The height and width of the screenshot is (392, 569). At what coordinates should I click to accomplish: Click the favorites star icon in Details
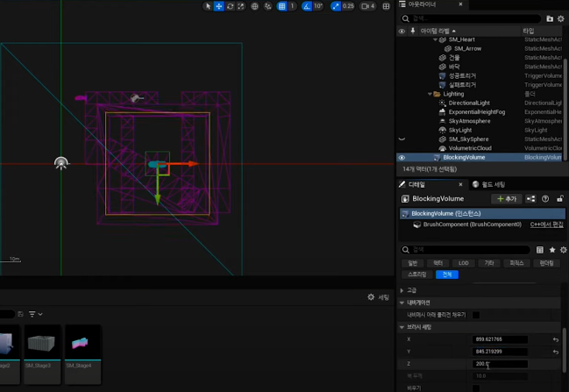click(x=551, y=250)
